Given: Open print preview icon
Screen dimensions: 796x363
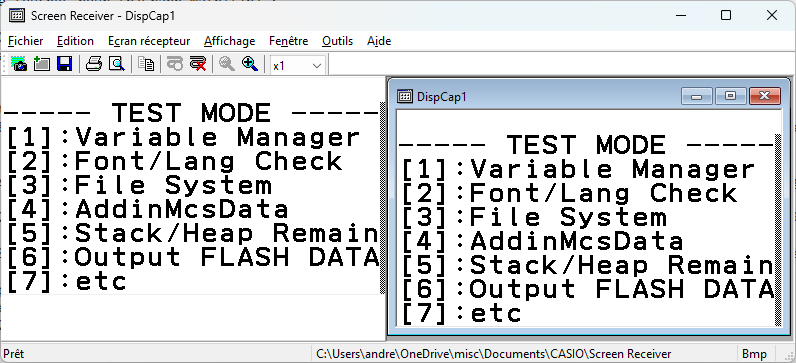Looking at the screenshot, I should coord(117,64).
